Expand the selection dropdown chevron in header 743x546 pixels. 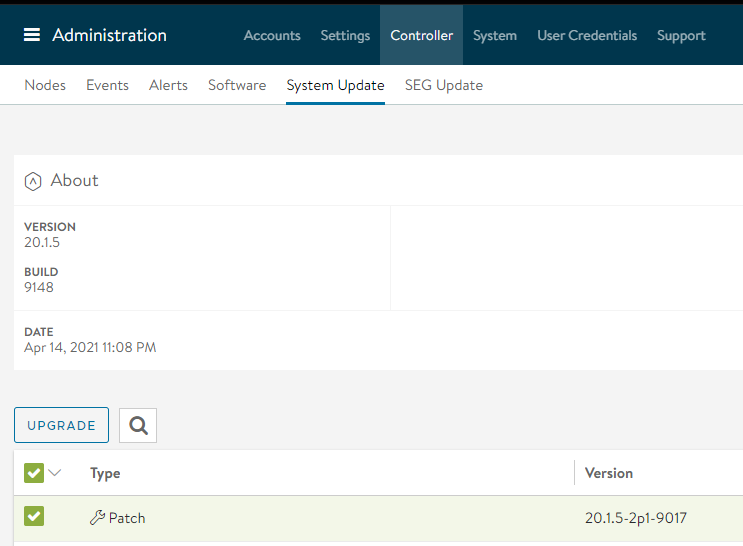[x=55, y=473]
